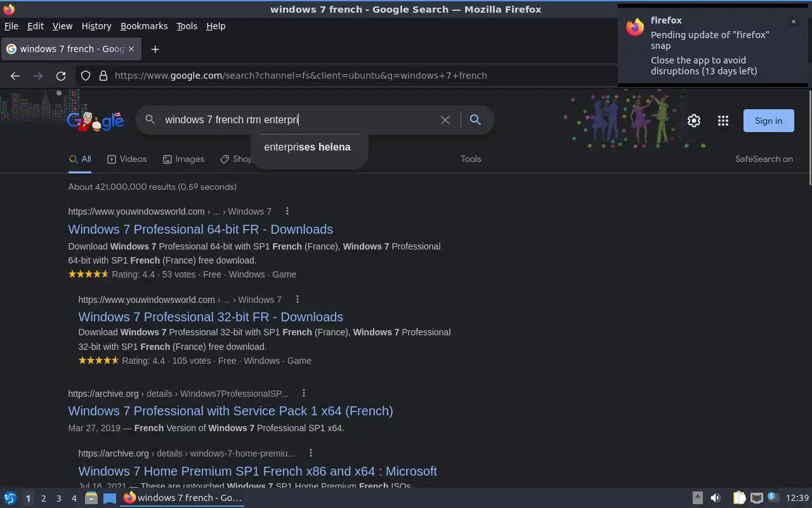The width and height of the screenshot is (812, 508).
Task: Open the Tools menu in menu bar
Action: pos(187,26)
